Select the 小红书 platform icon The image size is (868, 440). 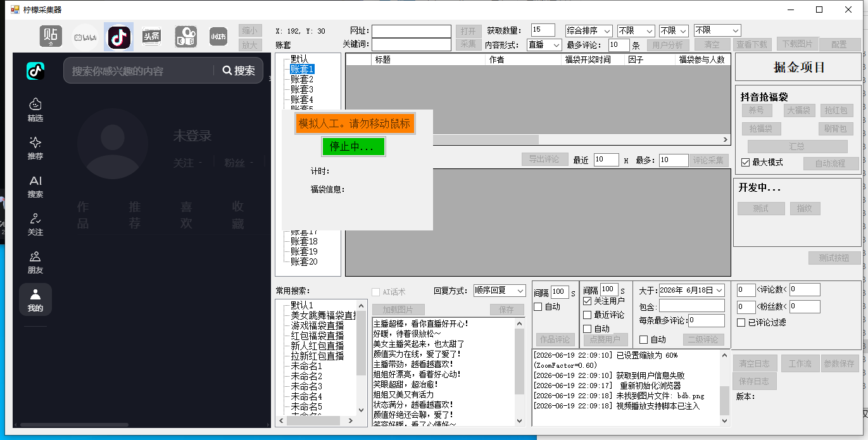[x=218, y=36]
